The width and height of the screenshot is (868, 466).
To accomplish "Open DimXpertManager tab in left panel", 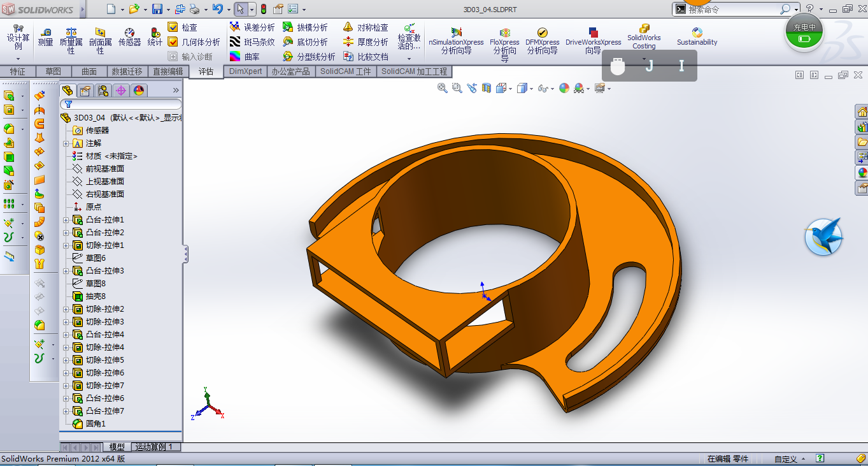I will coord(121,91).
